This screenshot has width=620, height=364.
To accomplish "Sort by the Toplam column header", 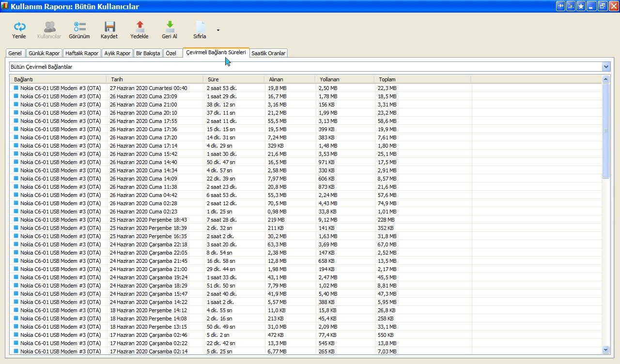I will pyautogui.click(x=422, y=79).
